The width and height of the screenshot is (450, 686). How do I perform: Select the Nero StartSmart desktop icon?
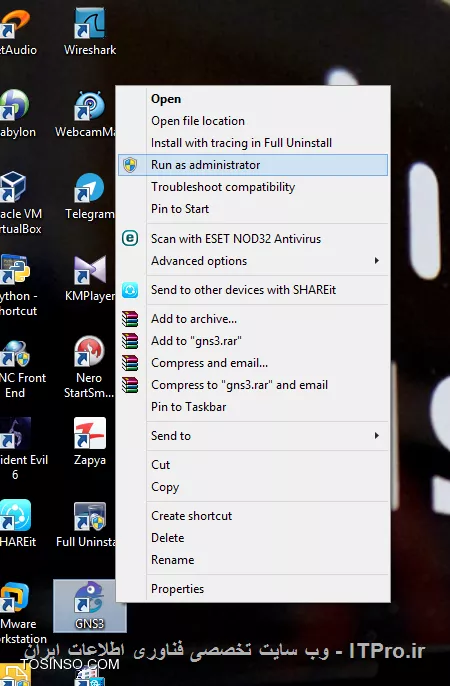tap(89, 367)
